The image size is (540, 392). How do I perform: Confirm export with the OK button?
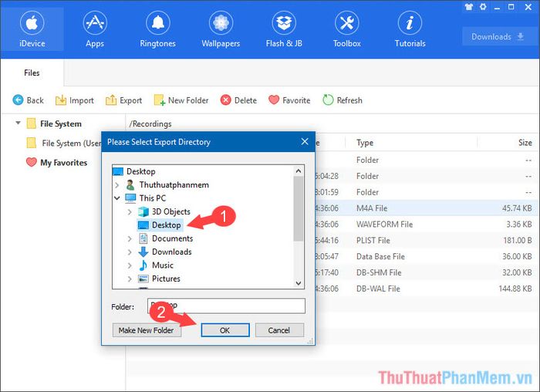click(225, 330)
